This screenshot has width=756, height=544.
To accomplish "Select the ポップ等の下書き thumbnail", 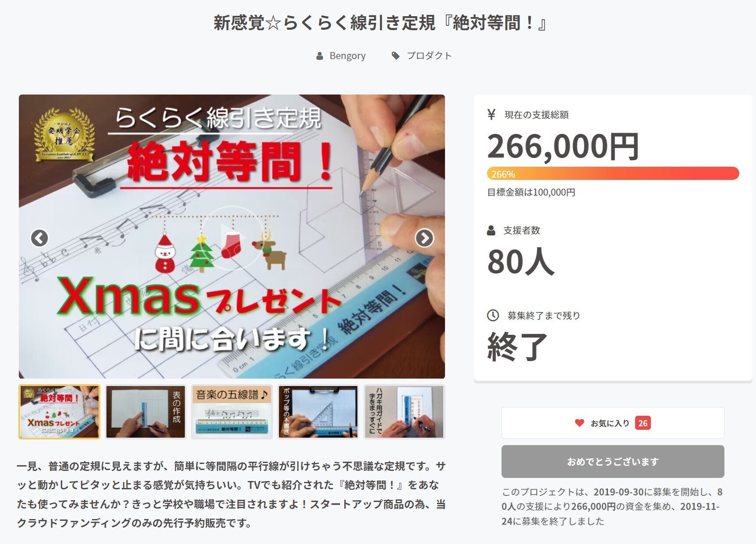I will (318, 412).
